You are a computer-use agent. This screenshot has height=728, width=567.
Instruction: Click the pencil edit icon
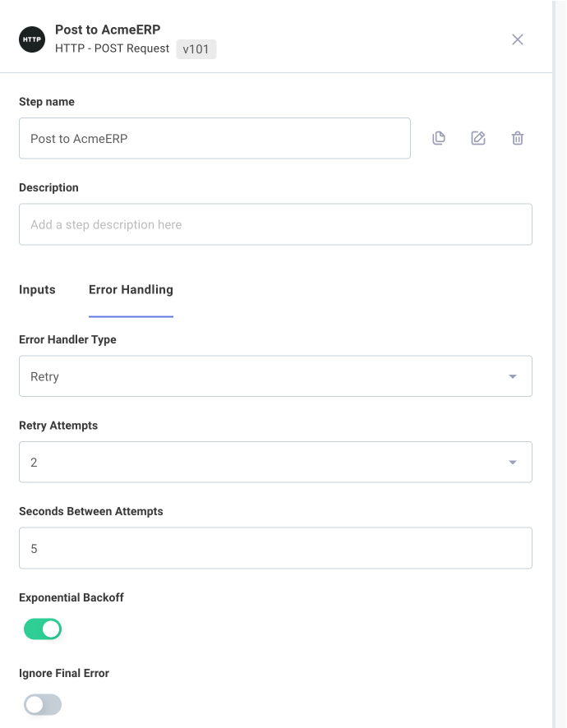coord(478,138)
